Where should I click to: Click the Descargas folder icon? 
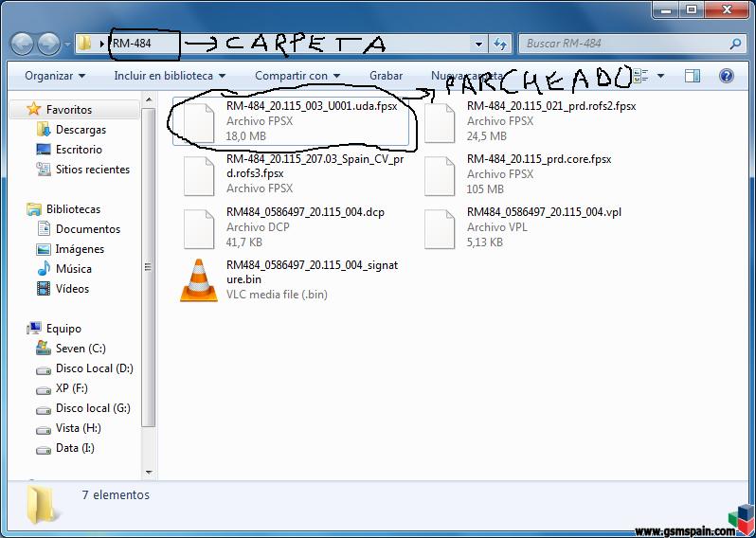point(44,129)
